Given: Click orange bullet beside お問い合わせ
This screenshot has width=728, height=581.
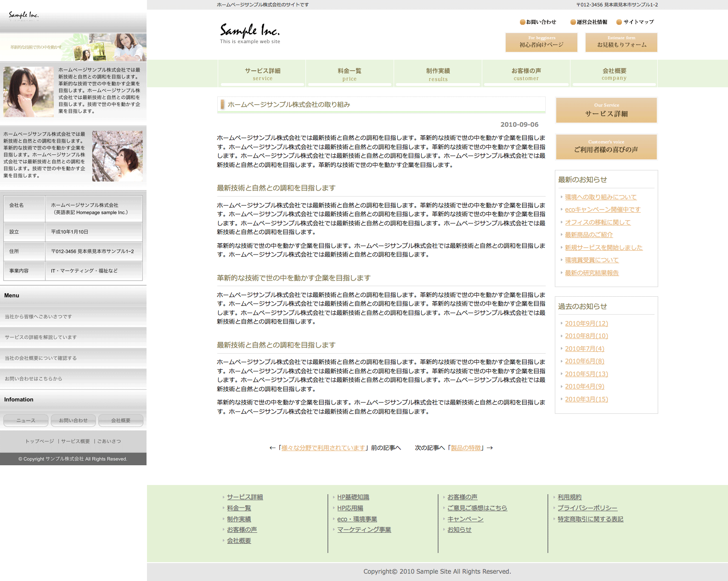Looking at the screenshot, I should (x=522, y=22).
